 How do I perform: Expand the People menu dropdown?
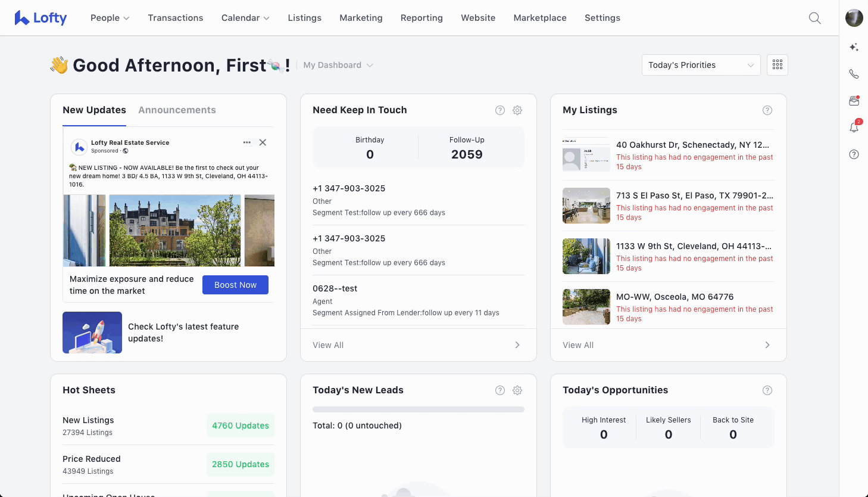click(110, 18)
